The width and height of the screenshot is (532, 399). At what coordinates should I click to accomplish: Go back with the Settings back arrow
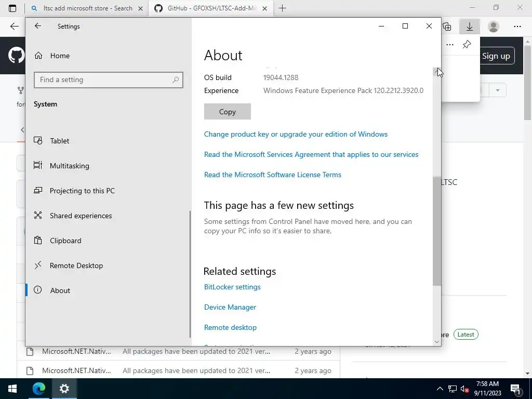[37, 26]
